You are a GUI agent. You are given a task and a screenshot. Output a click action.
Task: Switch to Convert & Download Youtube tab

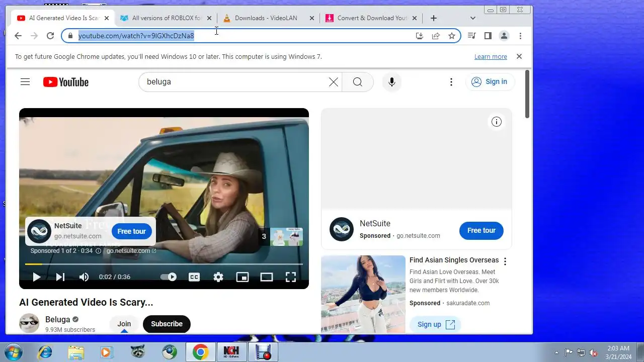point(372,18)
